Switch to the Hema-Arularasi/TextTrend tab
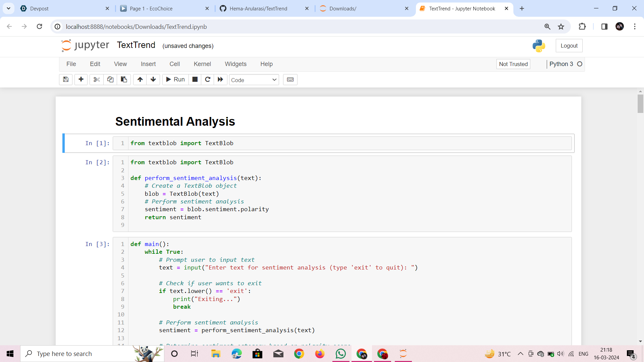 coord(258,9)
